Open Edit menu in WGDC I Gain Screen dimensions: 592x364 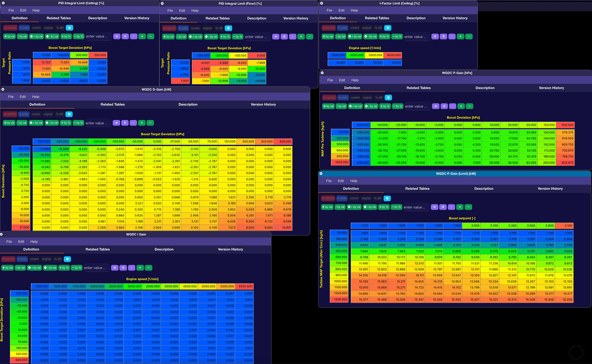(x=21, y=242)
